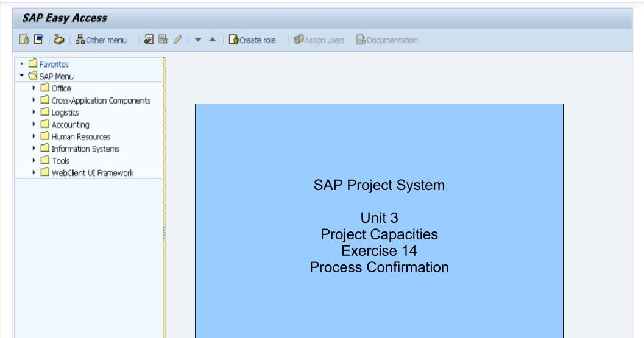Click the WebClient UI Framework folder icon

[44, 172]
